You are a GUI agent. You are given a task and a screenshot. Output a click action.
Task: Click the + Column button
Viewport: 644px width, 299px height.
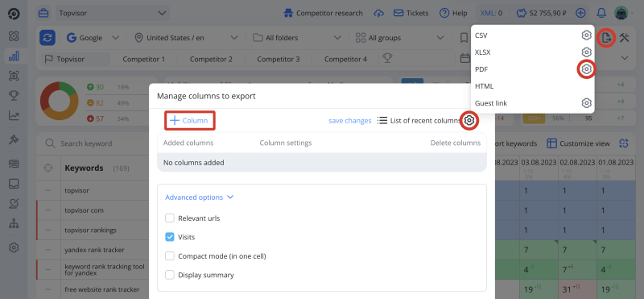point(190,121)
